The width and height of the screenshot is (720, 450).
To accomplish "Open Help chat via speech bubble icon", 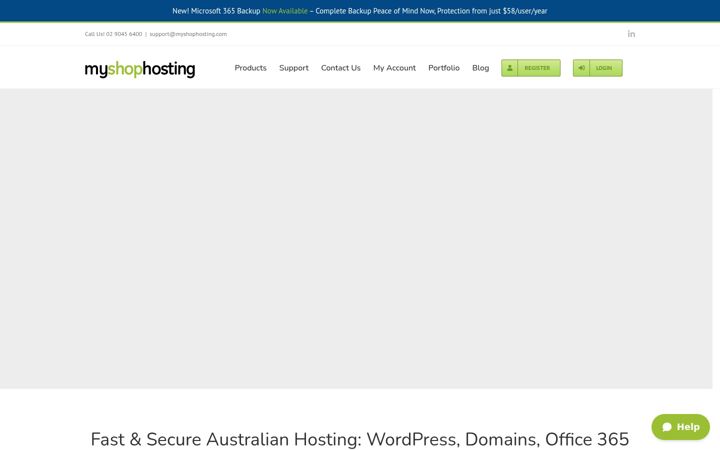I will tap(667, 427).
